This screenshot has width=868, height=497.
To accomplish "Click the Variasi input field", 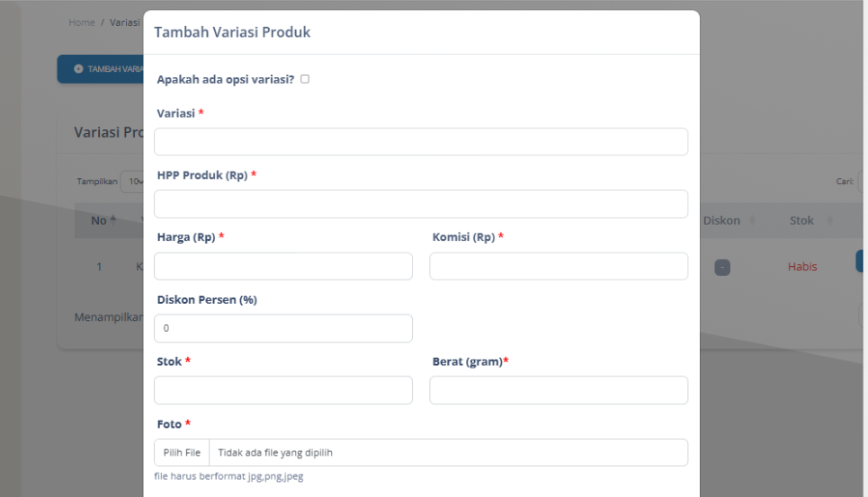I will 421,141.
